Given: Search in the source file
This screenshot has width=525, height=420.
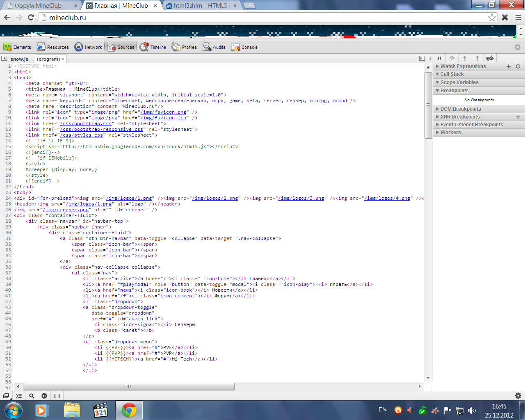Looking at the screenshot, I should tap(32, 396).
